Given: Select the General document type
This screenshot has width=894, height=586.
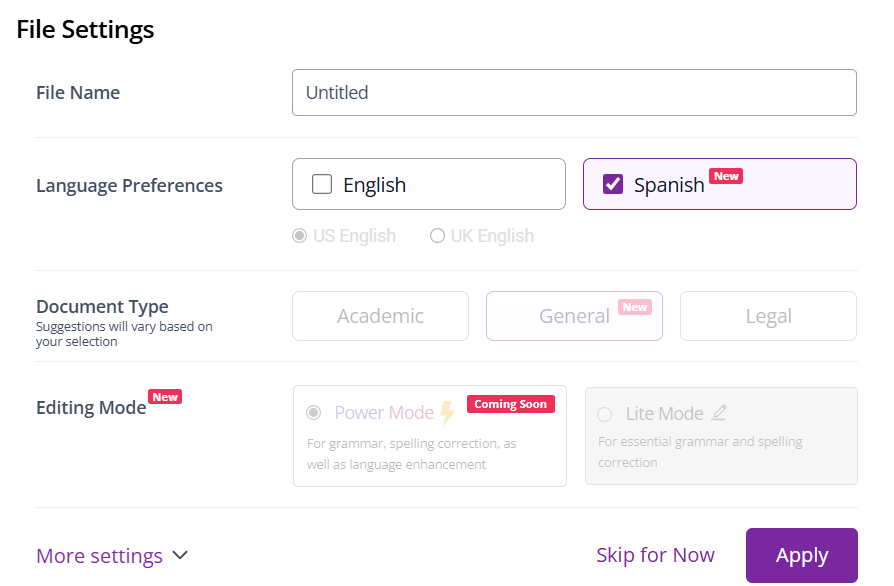Looking at the screenshot, I should coord(574,316).
